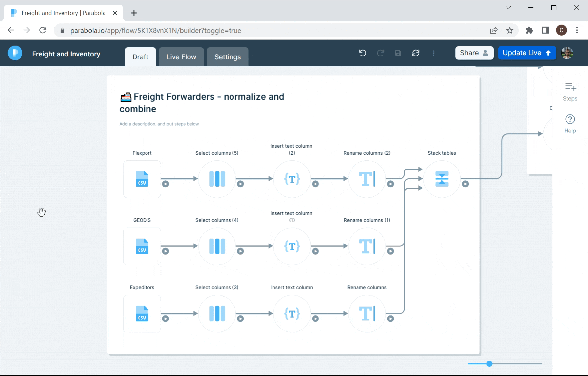Open the Flexport CSV file step
The width and height of the screenshot is (588, 376).
[x=142, y=179]
